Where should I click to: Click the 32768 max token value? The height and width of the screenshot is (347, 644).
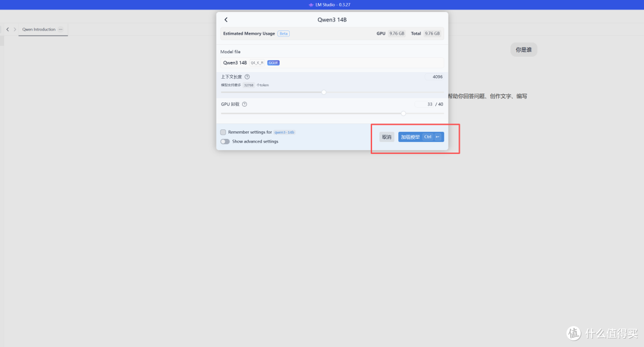tap(249, 85)
